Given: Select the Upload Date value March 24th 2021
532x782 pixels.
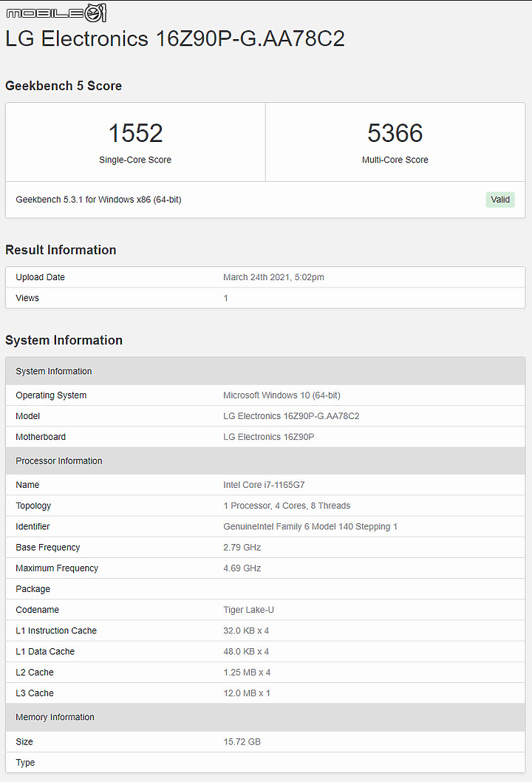Looking at the screenshot, I should 273,277.
